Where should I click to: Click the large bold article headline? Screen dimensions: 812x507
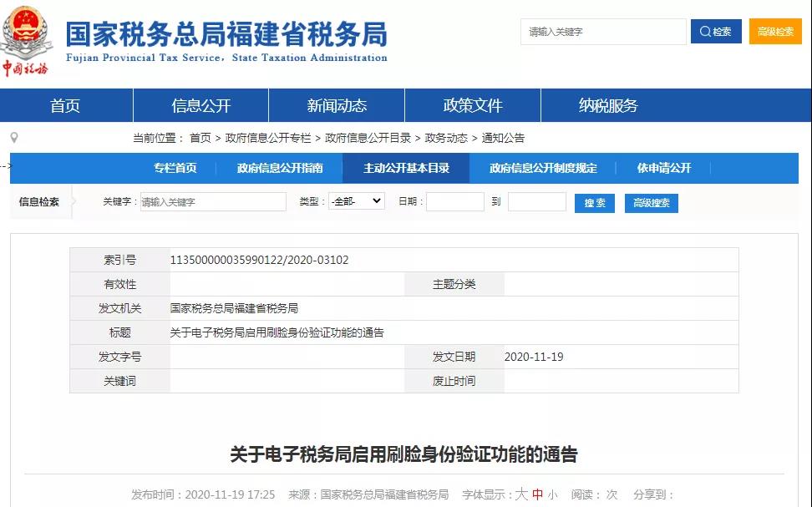click(404, 454)
